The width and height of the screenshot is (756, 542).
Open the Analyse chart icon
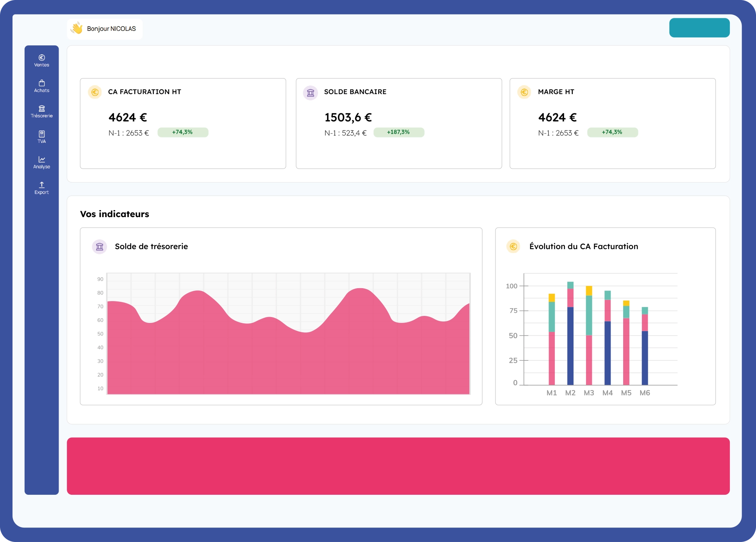[42, 159]
